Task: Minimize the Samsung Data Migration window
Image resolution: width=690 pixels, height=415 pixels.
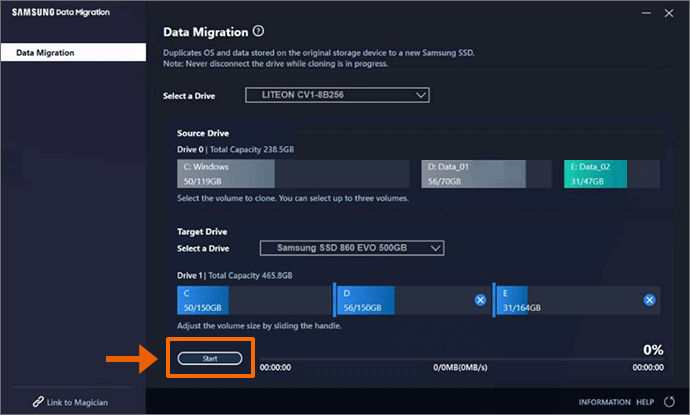Action: pyautogui.click(x=646, y=13)
